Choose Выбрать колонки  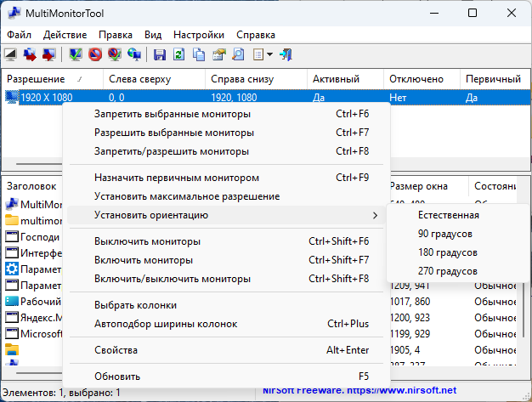[x=226, y=305]
